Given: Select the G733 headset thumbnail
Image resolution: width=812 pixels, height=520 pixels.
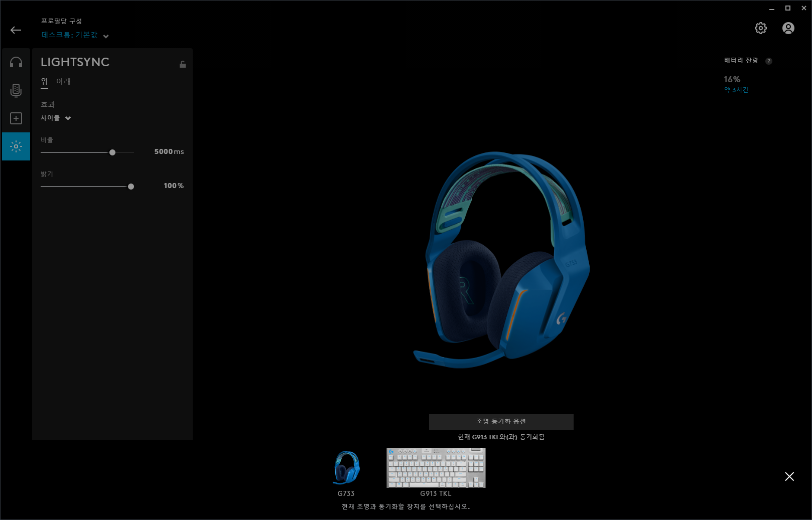Looking at the screenshot, I should pyautogui.click(x=346, y=468).
